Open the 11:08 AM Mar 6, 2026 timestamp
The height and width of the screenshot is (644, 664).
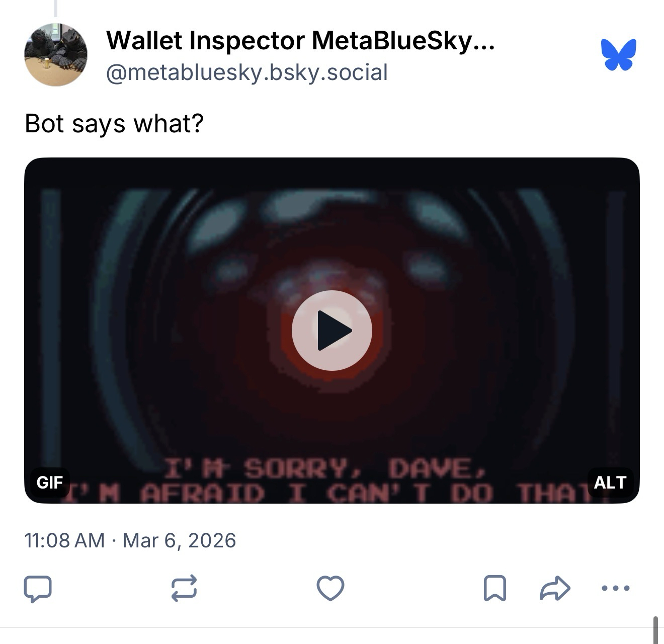[130, 540]
